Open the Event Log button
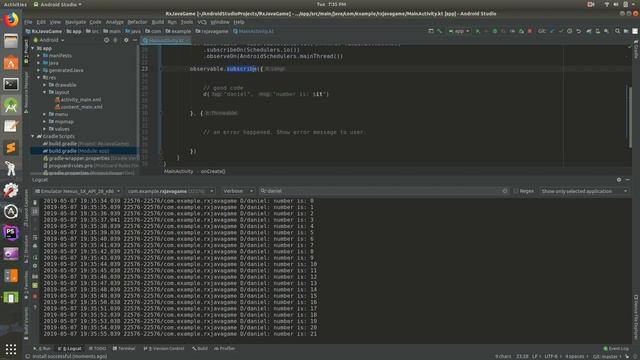Screen dimensions: 640x360 [x=616, y=349]
